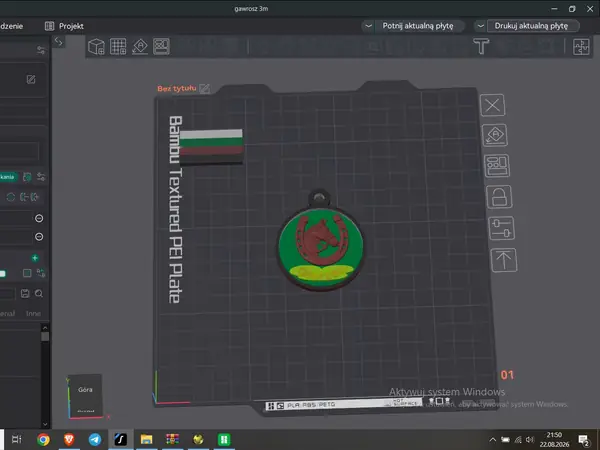
Task: Toggle the plate lock icon
Action: coord(499,197)
